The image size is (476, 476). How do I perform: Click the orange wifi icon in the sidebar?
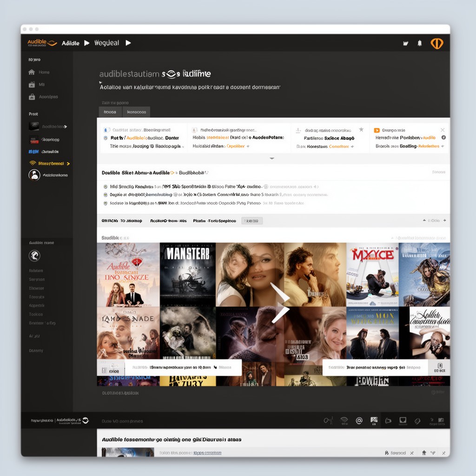[32, 163]
